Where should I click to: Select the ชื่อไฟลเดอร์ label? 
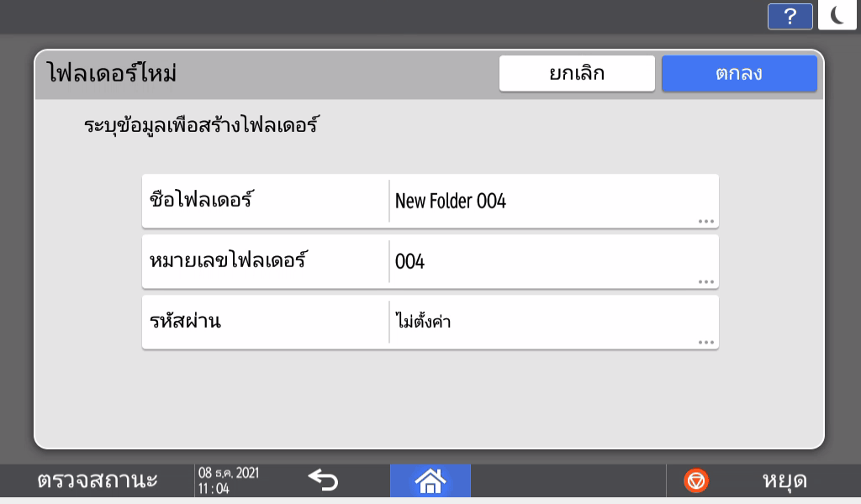pyautogui.click(x=202, y=201)
